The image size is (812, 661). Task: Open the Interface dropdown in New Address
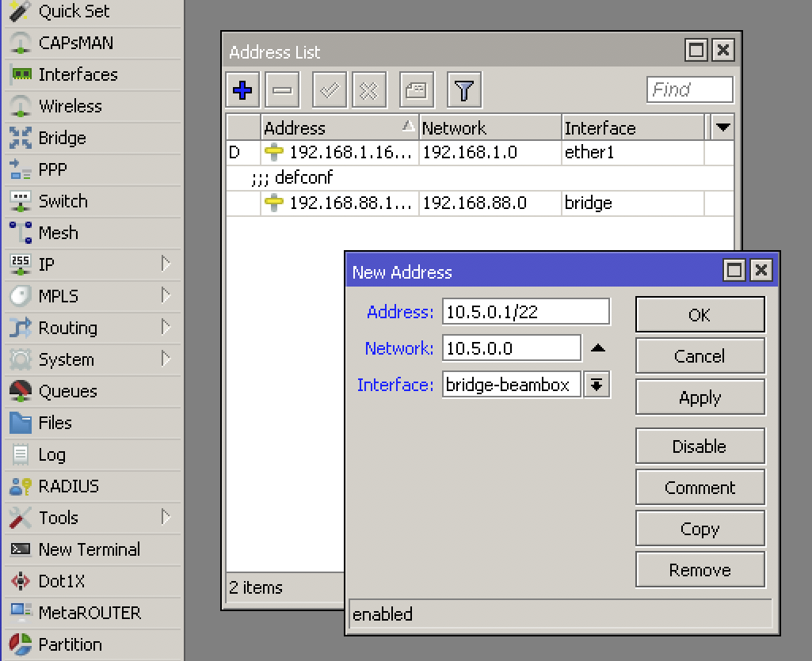pos(597,384)
